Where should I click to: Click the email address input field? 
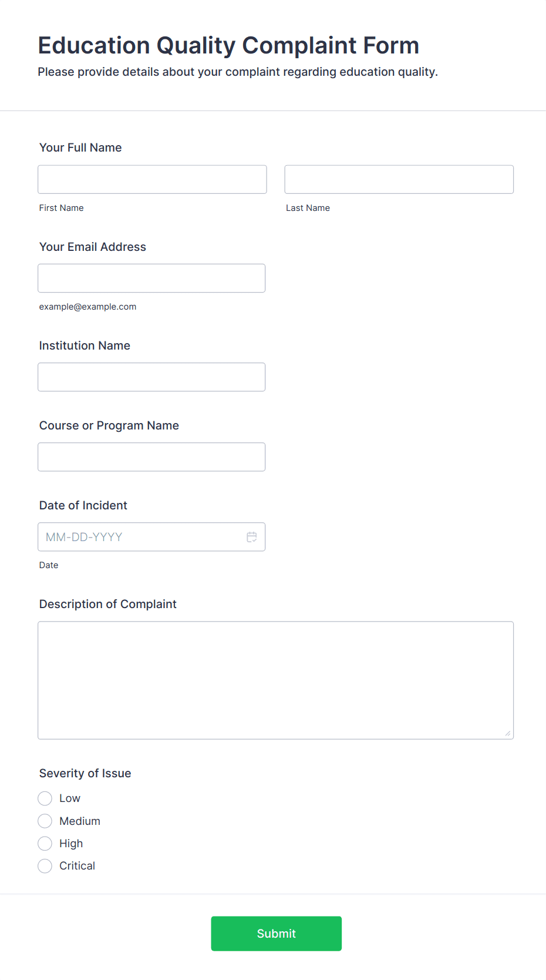[151, 278]
